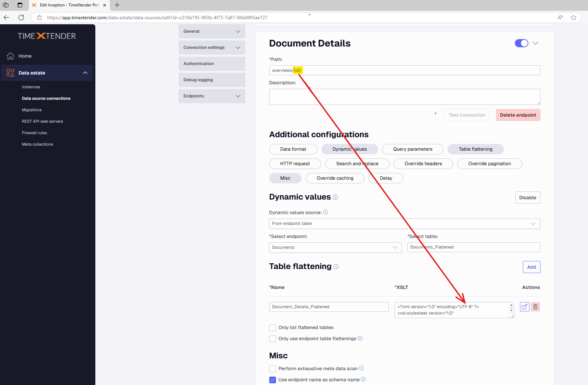
Task: Click the Path input field
Action: 405,70
